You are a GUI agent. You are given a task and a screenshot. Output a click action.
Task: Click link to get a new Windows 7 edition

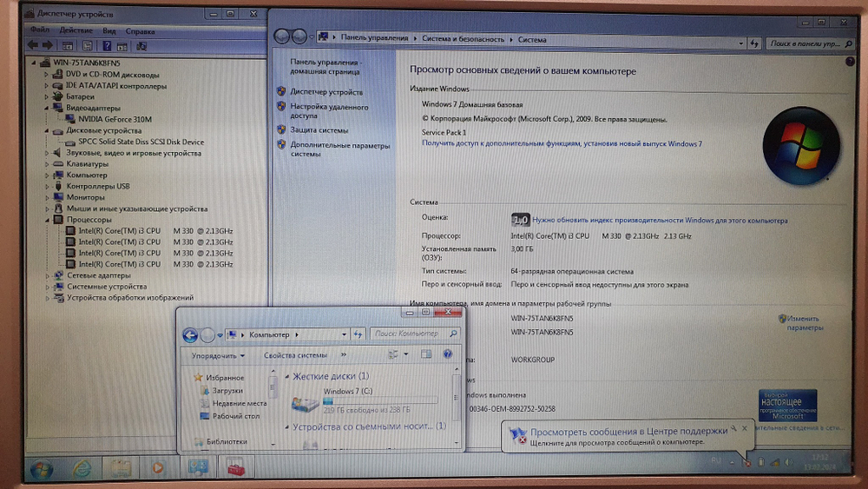[562, 143]
